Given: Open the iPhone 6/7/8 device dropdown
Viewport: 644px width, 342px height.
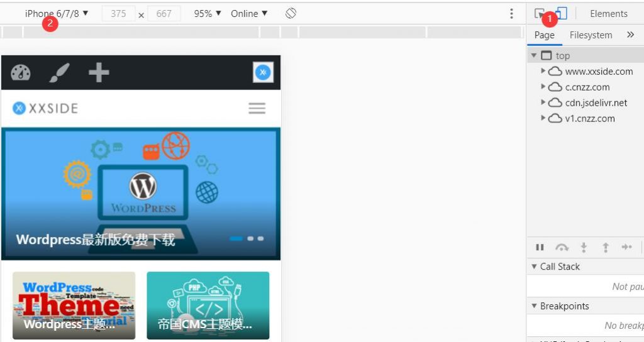Looking at the screenshot, I should pyautogui.click(x=57, y=14).
